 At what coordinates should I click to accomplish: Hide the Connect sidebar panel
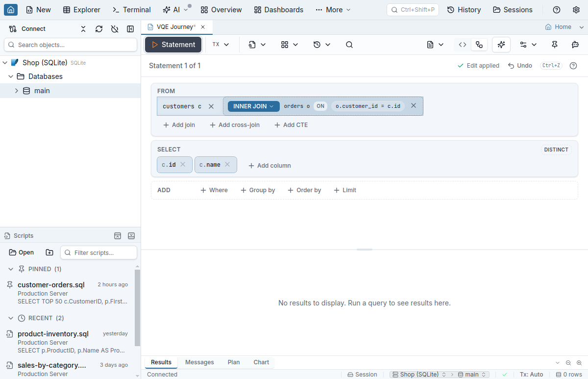coord(130,29)
